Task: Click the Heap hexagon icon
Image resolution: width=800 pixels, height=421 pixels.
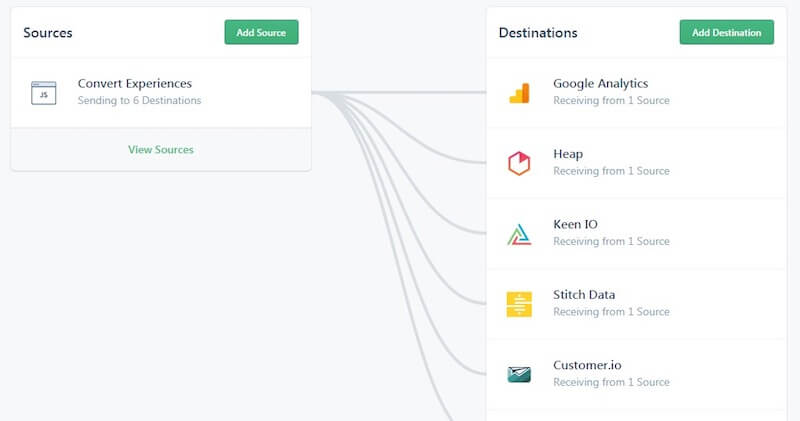Action: point(518,163)
